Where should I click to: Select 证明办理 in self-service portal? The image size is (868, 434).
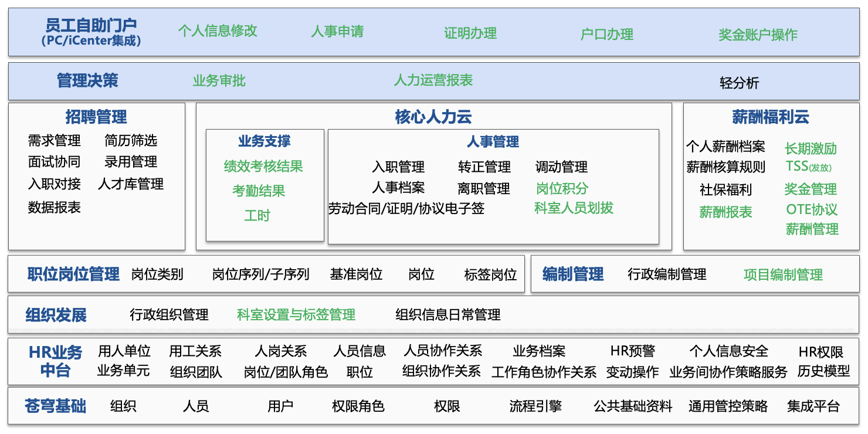coord(470,33)
